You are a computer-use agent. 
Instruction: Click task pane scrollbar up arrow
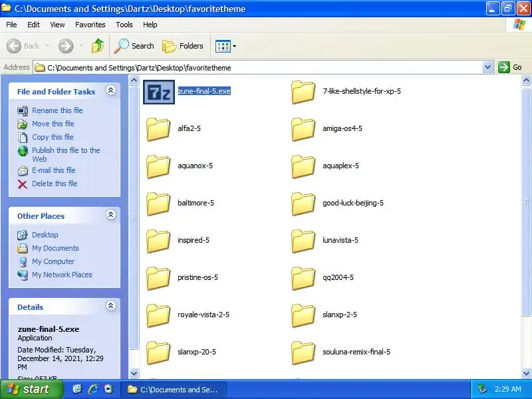(134, 80)
